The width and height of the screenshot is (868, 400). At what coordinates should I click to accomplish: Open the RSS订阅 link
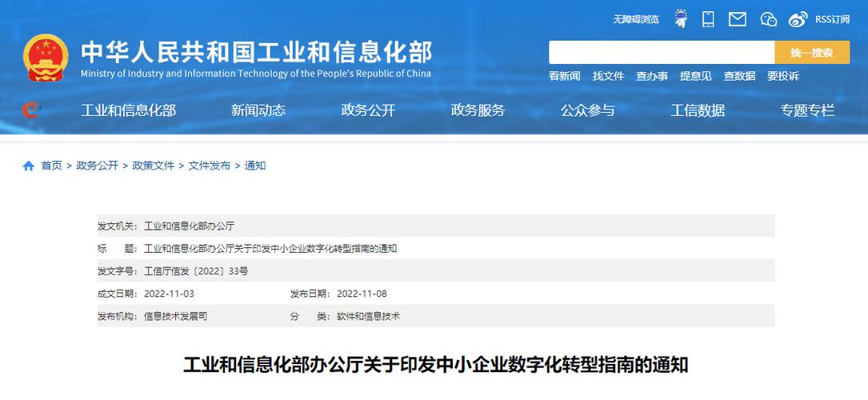[832, 19]
